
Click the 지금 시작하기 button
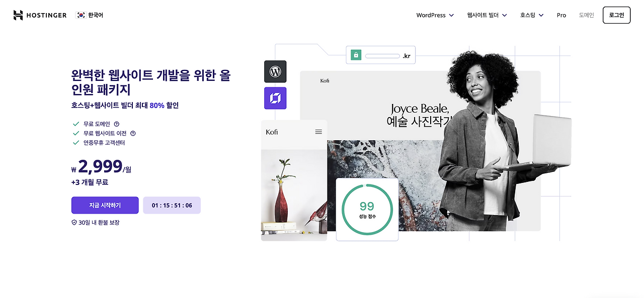point(105,205)
